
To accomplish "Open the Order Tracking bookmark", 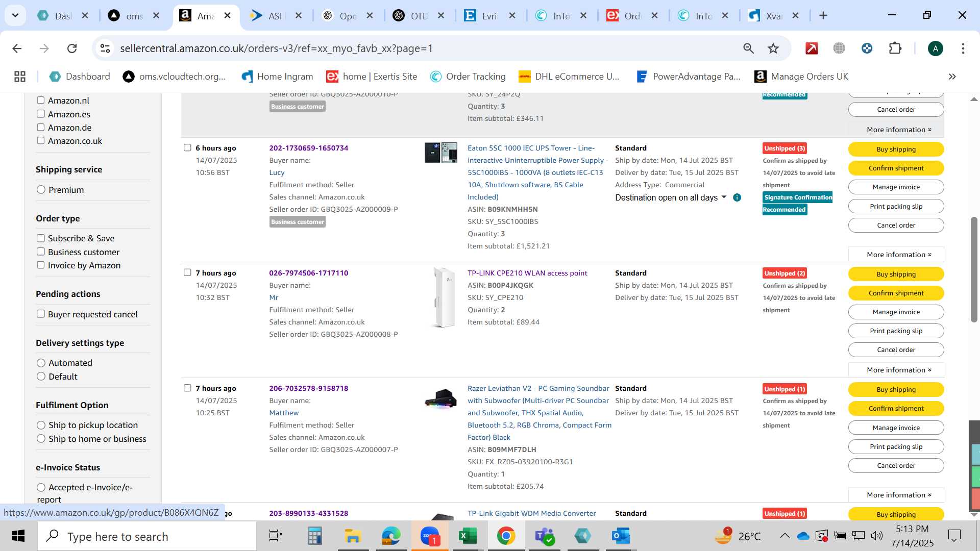I will (468, 77).
